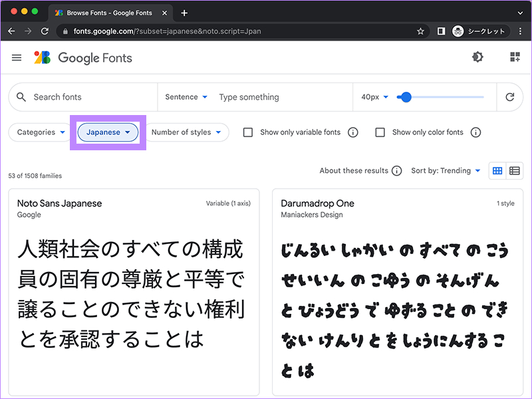Adjust the font size slider handle
532x399 pixels.
406,97
